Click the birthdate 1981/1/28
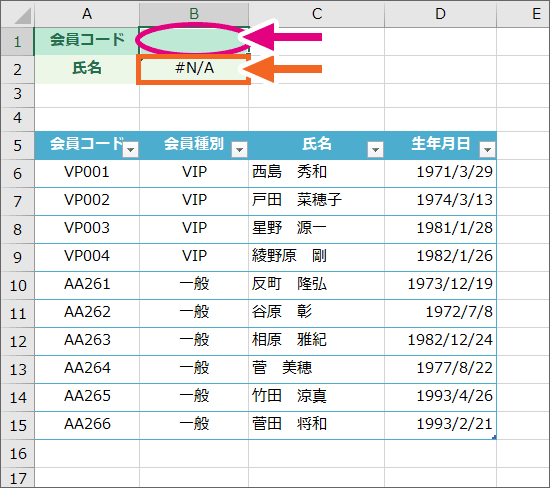 pos(455,228)
